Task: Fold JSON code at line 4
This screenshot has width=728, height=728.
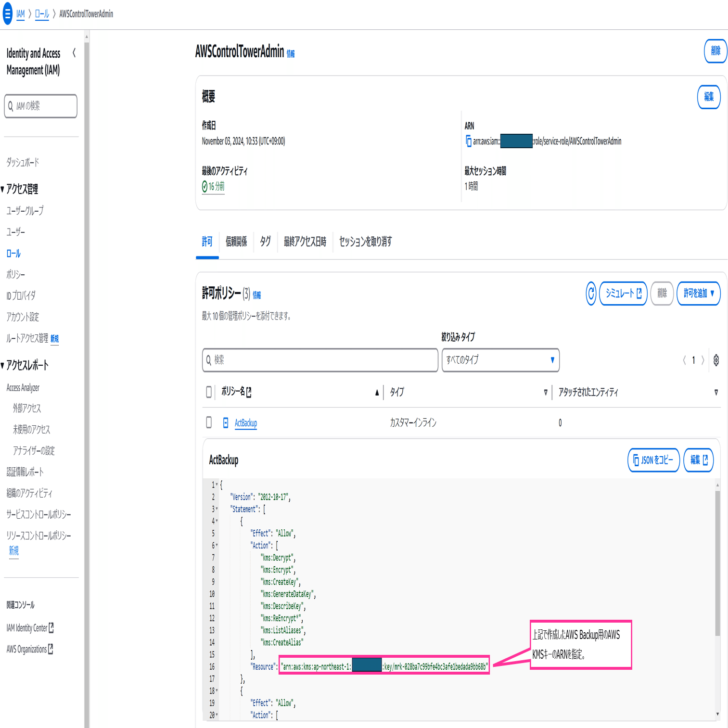Action: point(217,521)
